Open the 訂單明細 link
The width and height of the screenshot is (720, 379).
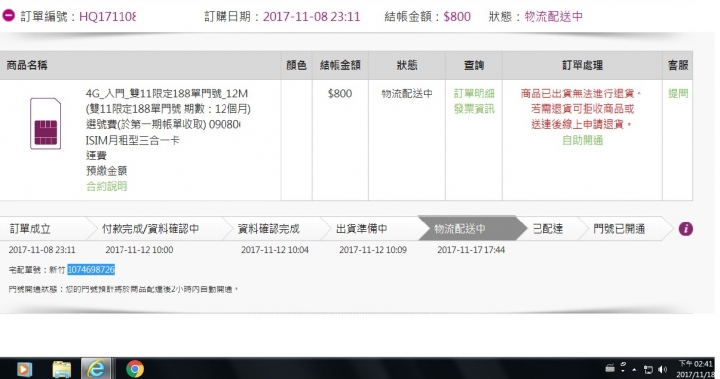pyautogui.click(x=474, y=93)
